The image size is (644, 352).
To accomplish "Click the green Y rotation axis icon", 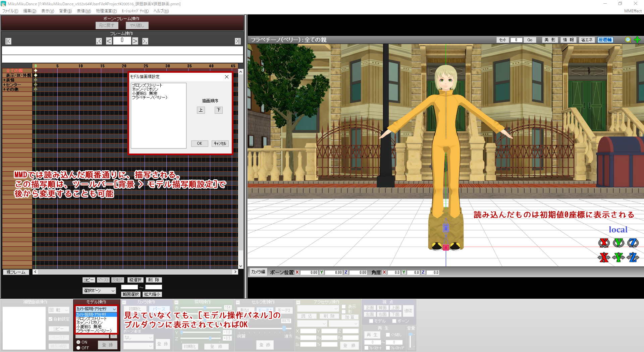I will click(619, 243).
